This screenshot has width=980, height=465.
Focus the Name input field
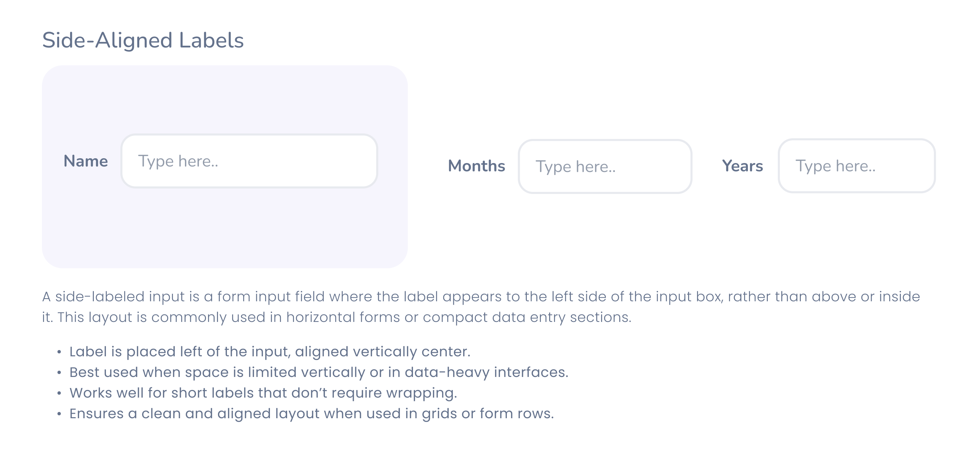[249, 161]
